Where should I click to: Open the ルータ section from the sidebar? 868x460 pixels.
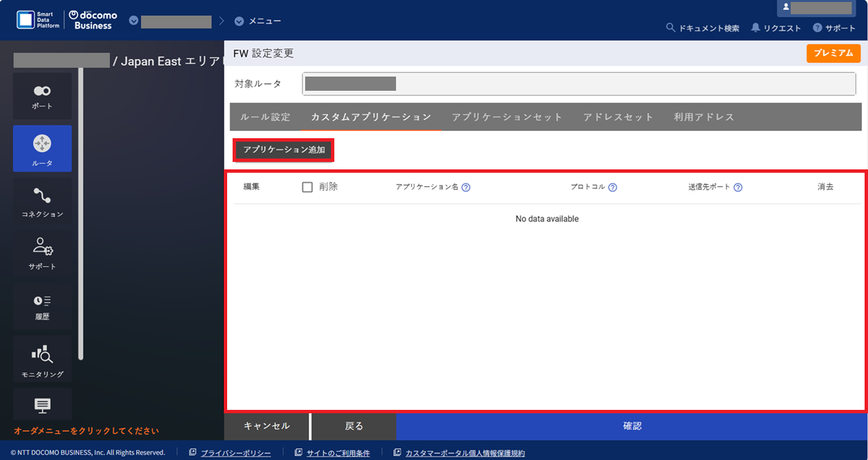click(42, 148)
